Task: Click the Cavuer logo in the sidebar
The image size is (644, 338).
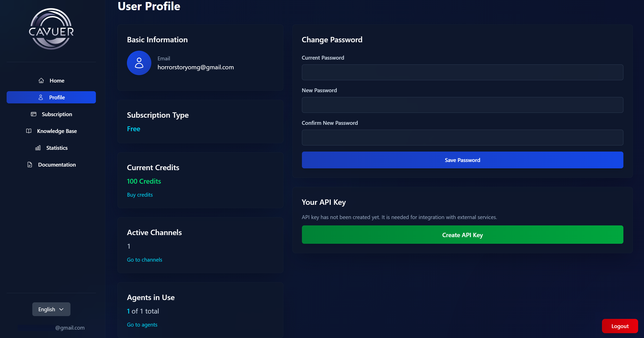Action: (51, 29)
